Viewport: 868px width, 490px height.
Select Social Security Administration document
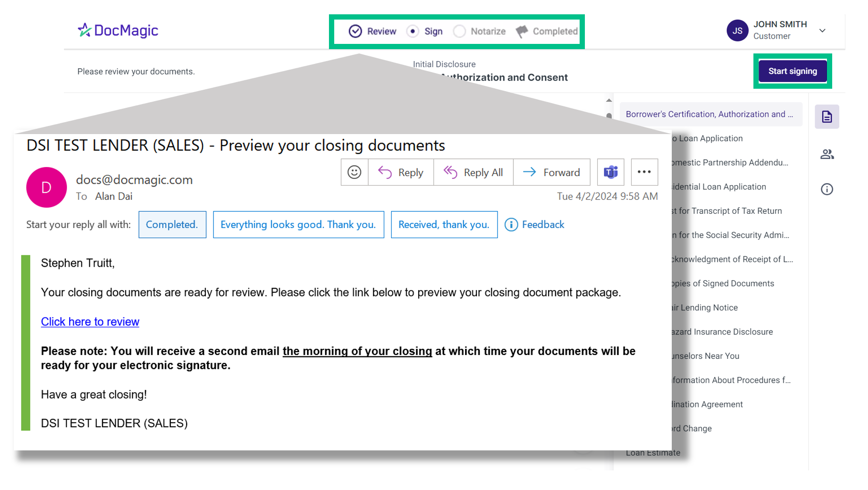click(730, 235)
